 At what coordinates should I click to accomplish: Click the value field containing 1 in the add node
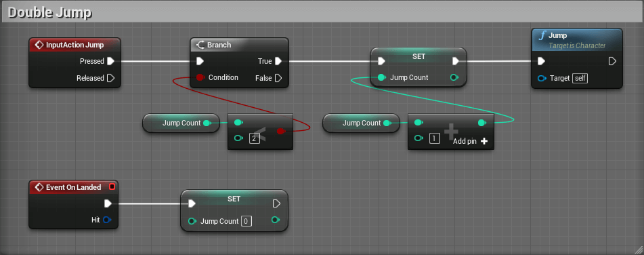click(x=434, y=138)
